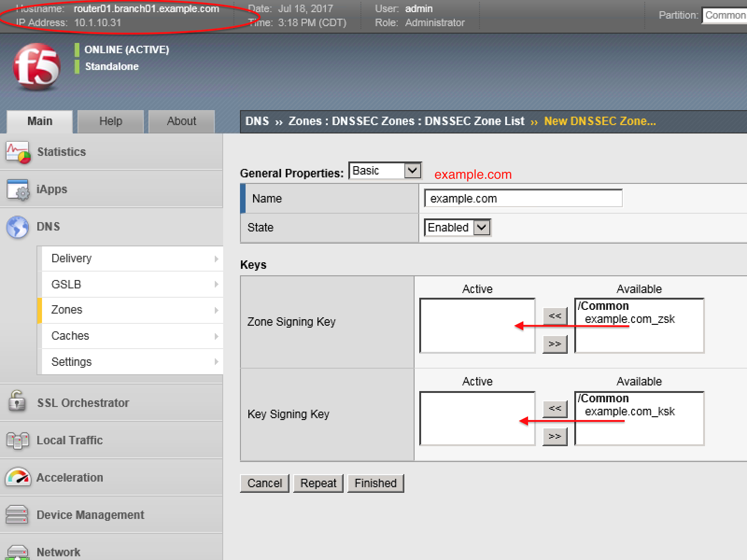The height and width of the screenshot is (560, 747).
Task: Open the SSL Orchestrator padlock icon
Action: (x=17, y=401)
